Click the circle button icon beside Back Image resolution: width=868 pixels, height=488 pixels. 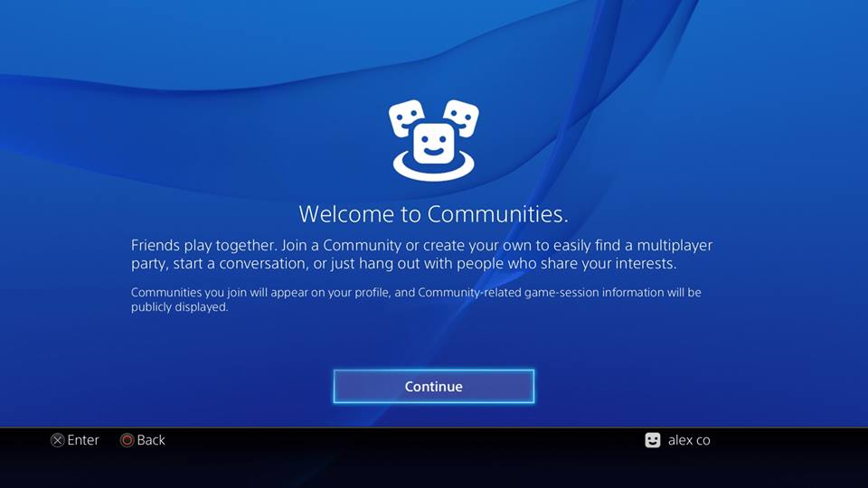click(127, 440)
